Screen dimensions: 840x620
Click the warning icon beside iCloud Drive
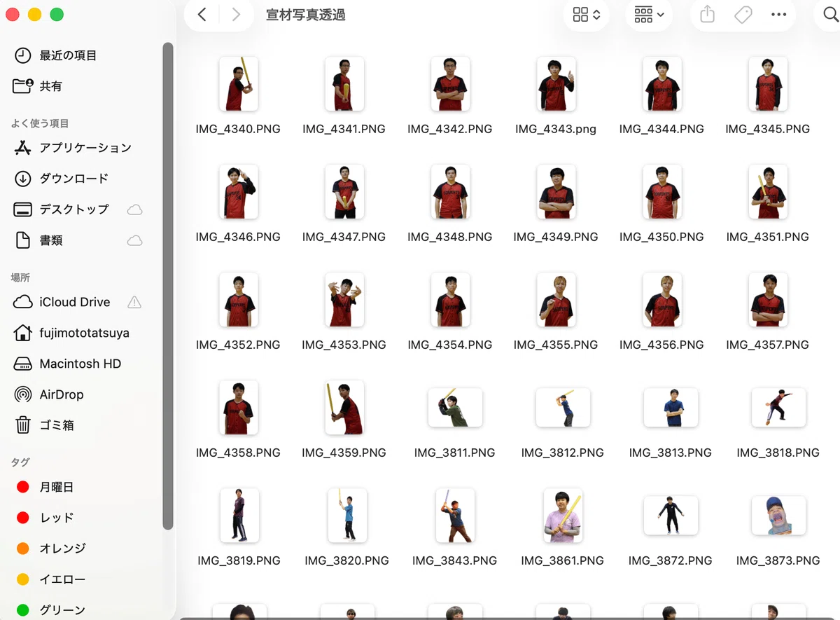coord(134,302)
